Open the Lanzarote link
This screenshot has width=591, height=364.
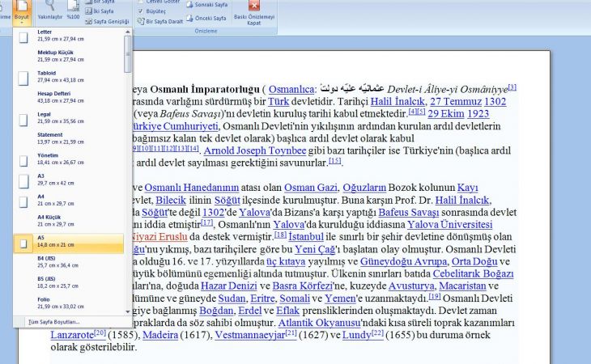(72, 335)
